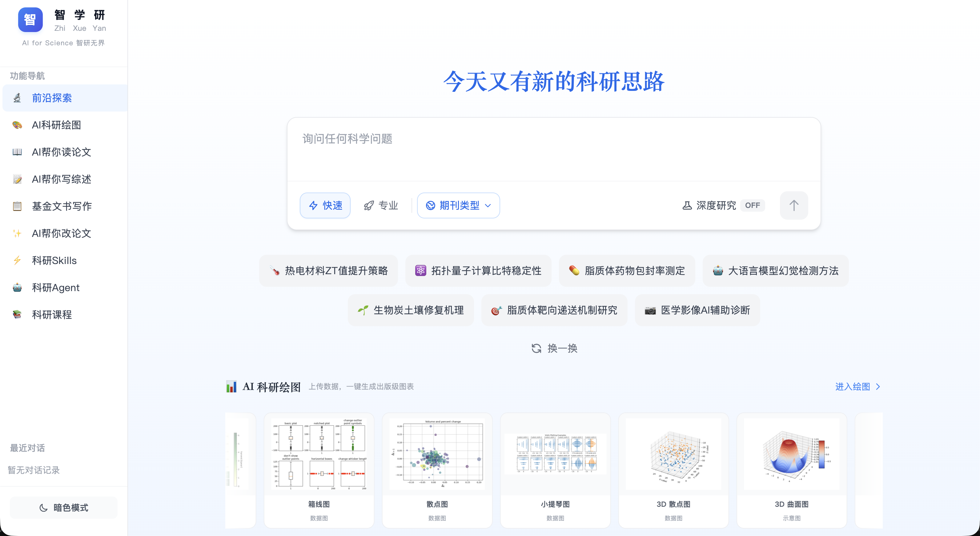980x536 pixels.
Task: Open 科研Agent navigation item
Action: pyautogui.click(x=65, y=288)
